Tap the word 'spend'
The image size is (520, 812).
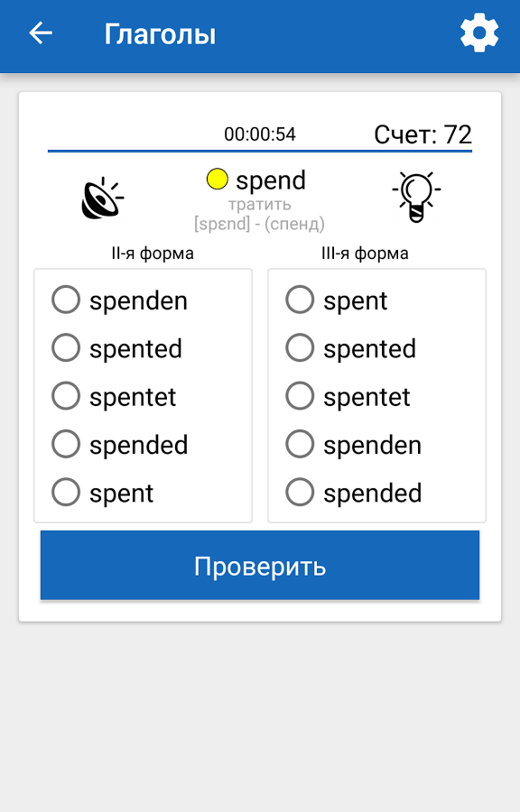point(271,180)
